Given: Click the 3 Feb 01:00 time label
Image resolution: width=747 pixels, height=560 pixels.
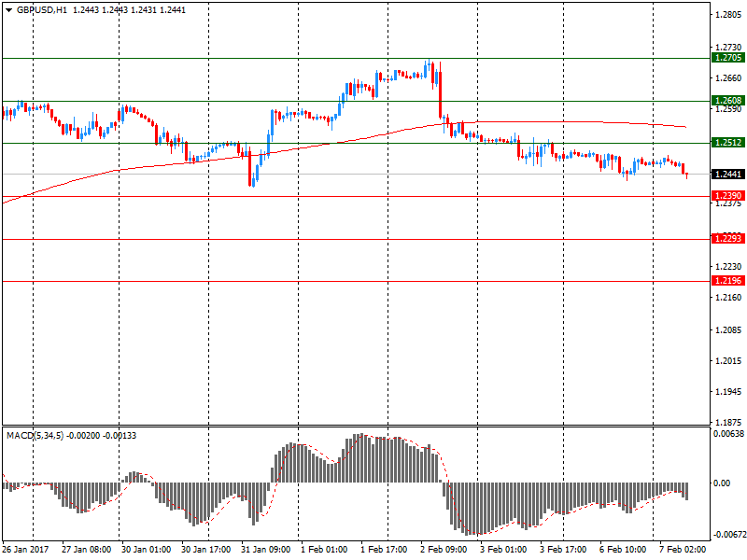Looking at the screenshot, I should (503, 550).
